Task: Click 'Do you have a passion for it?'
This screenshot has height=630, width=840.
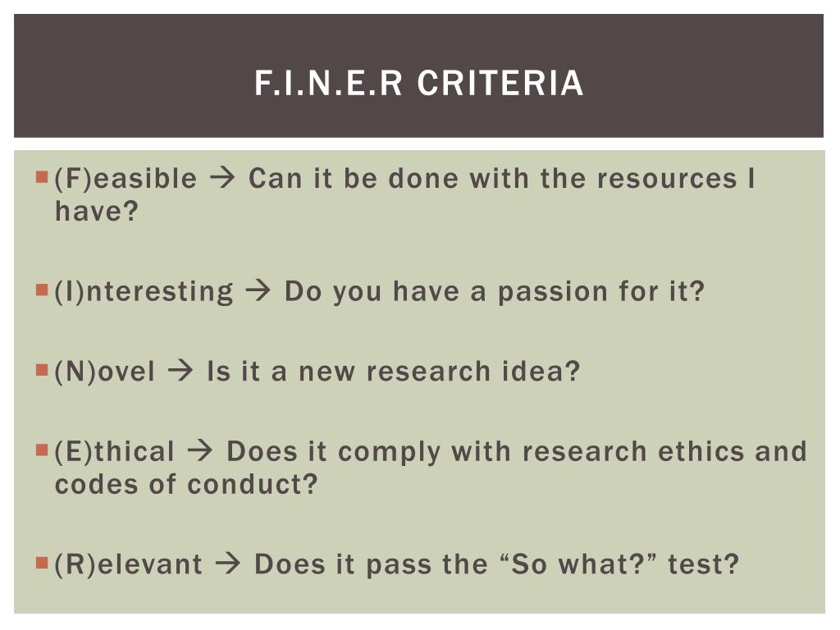Action: point(495,293)
